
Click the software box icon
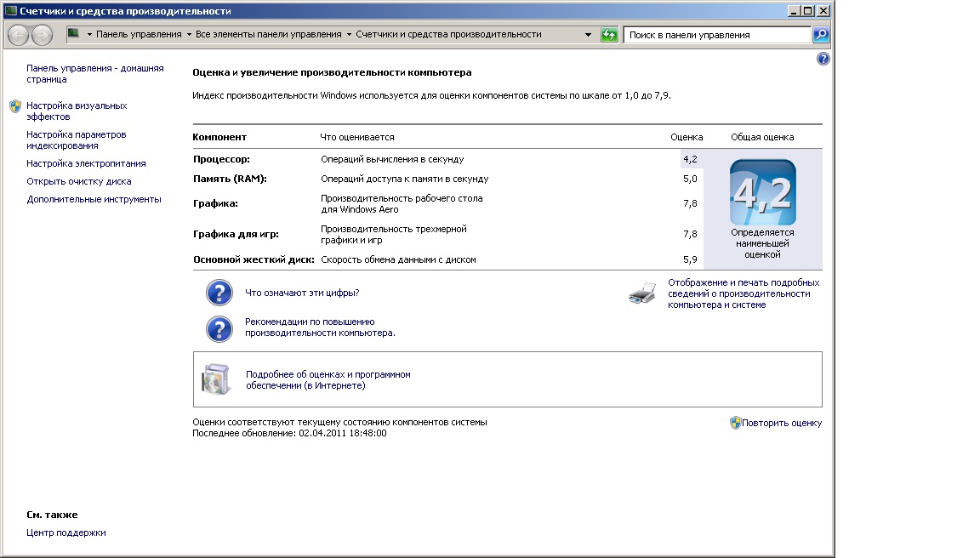click(215, 379)
